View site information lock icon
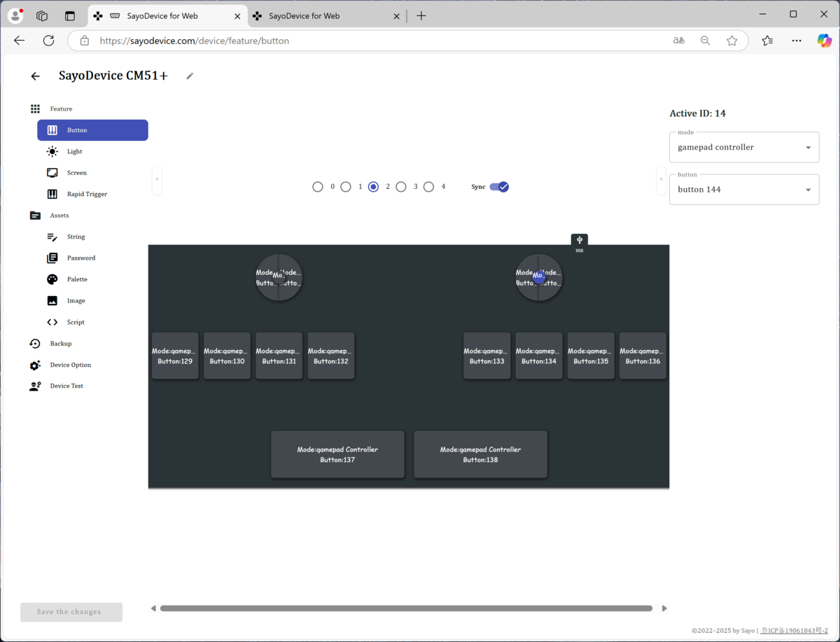The height and width of the screenshot is (642, 840). [x=85, y=41]
